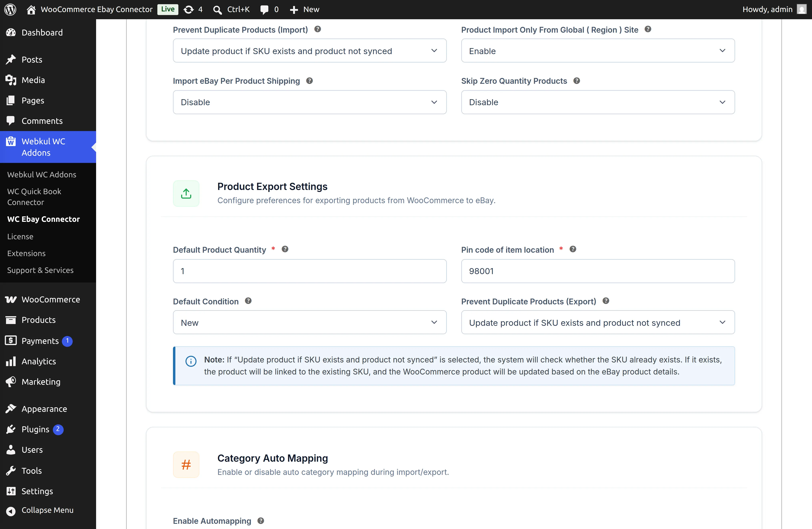This screenshot has height=529, width=812.
Task: Open the Import eBay Per Product Shipping dropdown
Action: [x=310, y=102]
